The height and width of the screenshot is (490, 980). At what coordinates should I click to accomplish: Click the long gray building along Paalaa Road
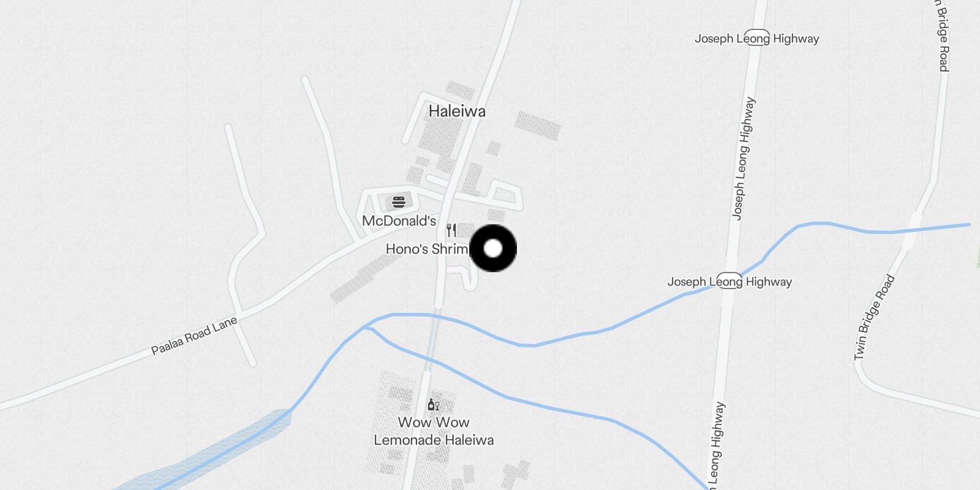(x=366, y=277)
